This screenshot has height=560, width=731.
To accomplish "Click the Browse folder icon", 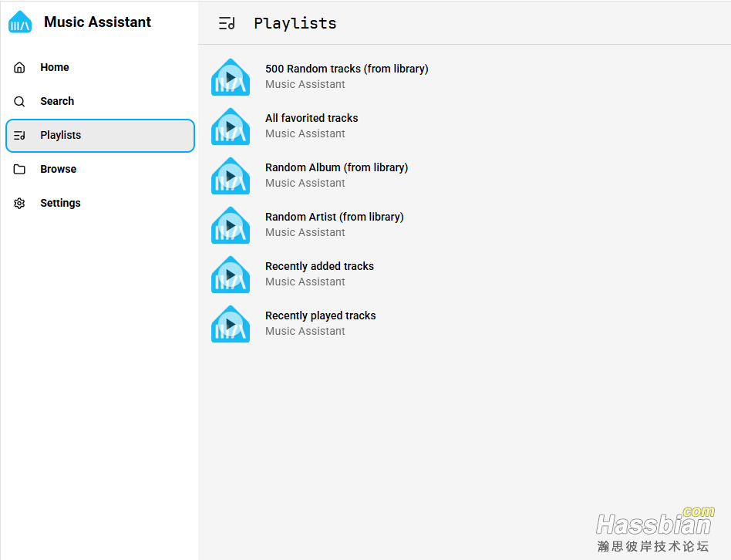I will coord(20,169).
